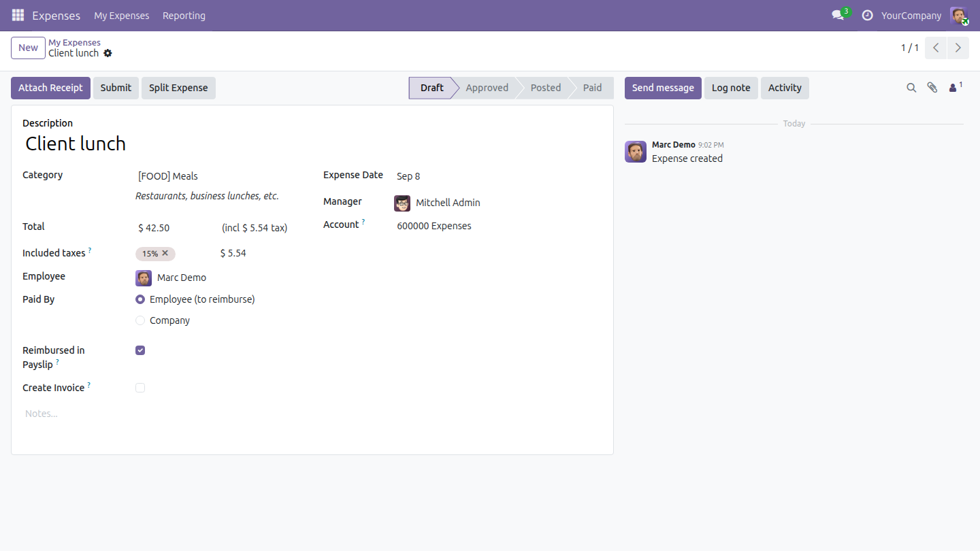
Task: Click Log note button
Action: click(x=731, y=88)
